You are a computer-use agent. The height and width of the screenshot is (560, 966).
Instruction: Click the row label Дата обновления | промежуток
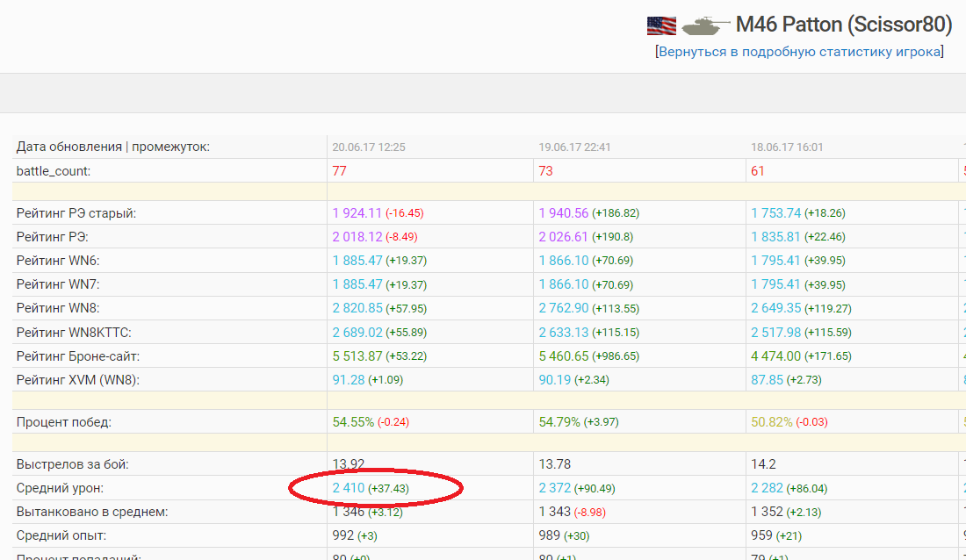112,147
